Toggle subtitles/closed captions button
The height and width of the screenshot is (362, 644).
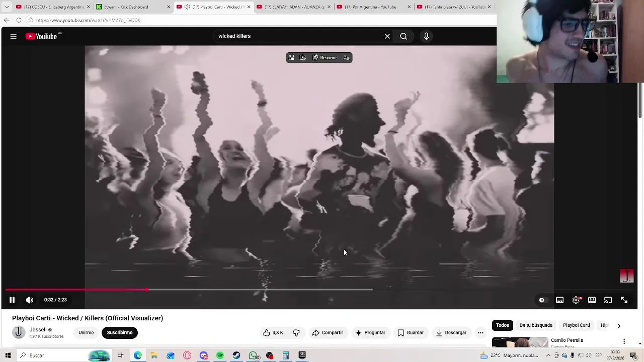point(559,300)
